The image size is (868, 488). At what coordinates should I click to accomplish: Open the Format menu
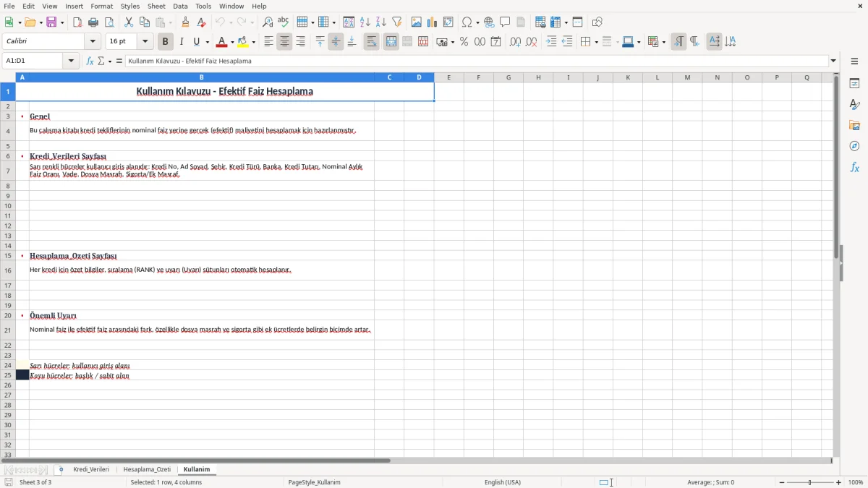tap(101, 6)
